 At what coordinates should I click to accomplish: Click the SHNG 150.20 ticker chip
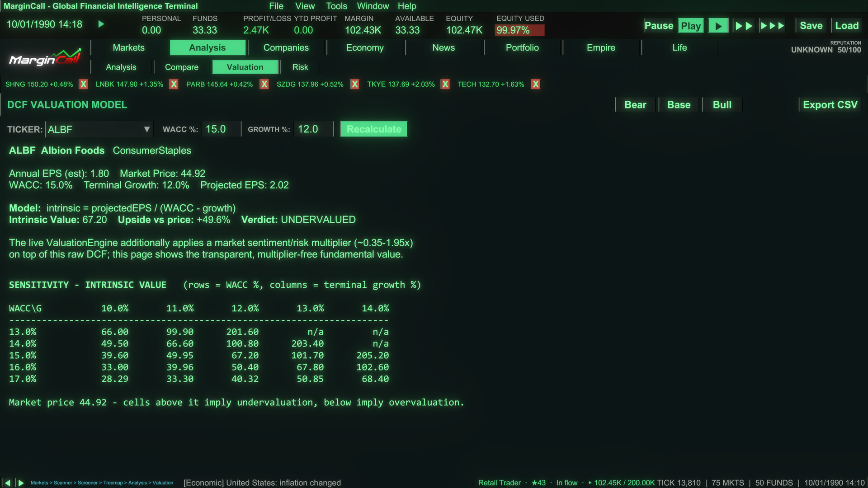39,84
